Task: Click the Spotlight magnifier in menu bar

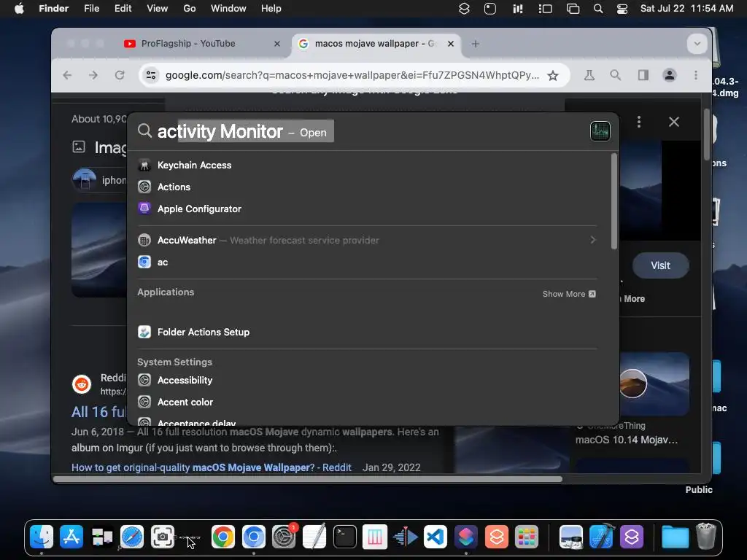Action: [x=598, y=9]
